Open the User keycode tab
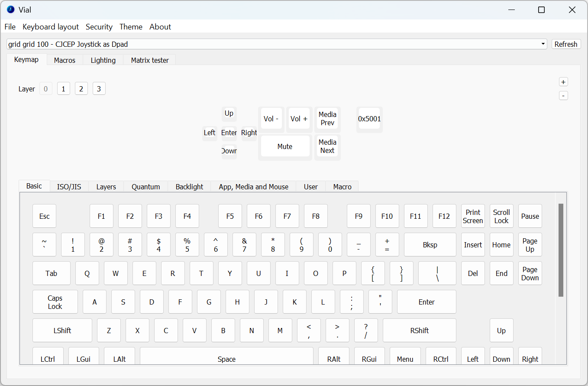588x386 pixels. [311, 187]
